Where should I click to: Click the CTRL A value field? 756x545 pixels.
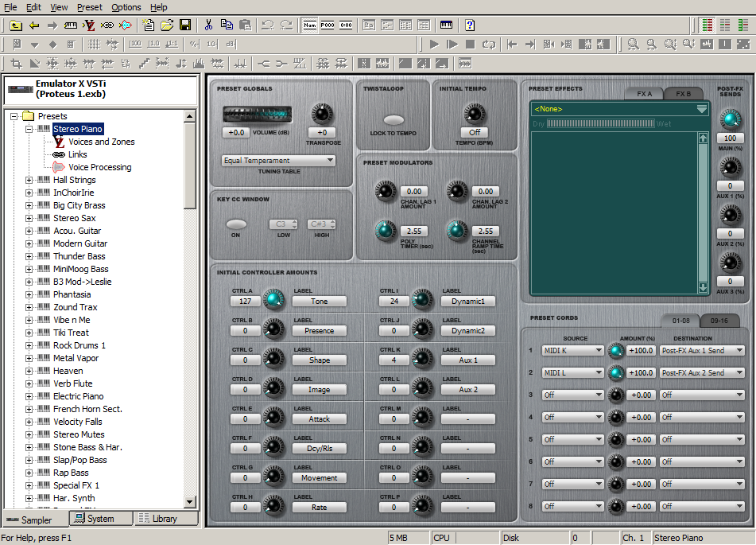coord(245,301)
